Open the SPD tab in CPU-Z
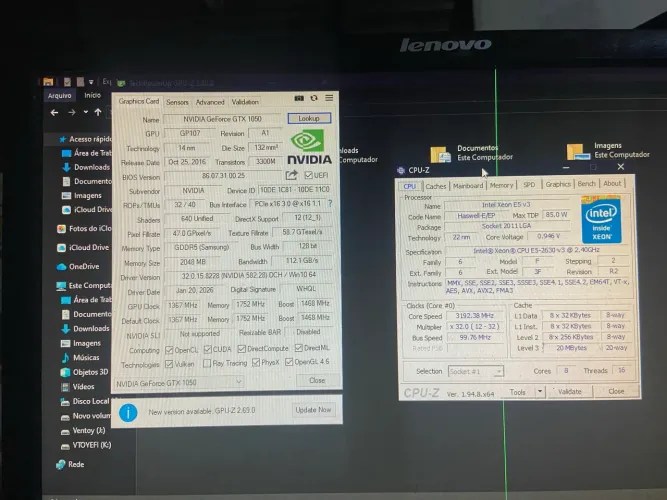Viewport: 667px width, 500px height. coord(529,185)
